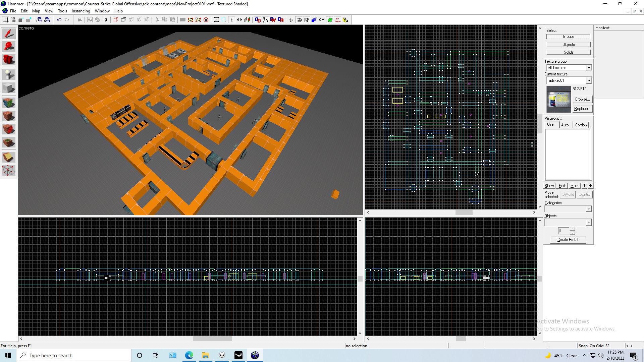This screenshot has width=644, height=362.
Task: Select the Magnify tool
Action: pos(9,46)
